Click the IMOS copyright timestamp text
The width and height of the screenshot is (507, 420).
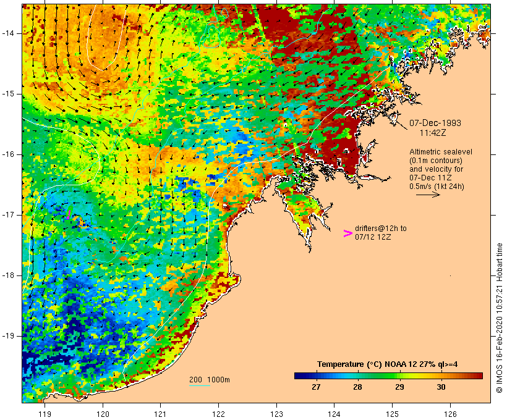pyautogui.click(x=499, y=318)
